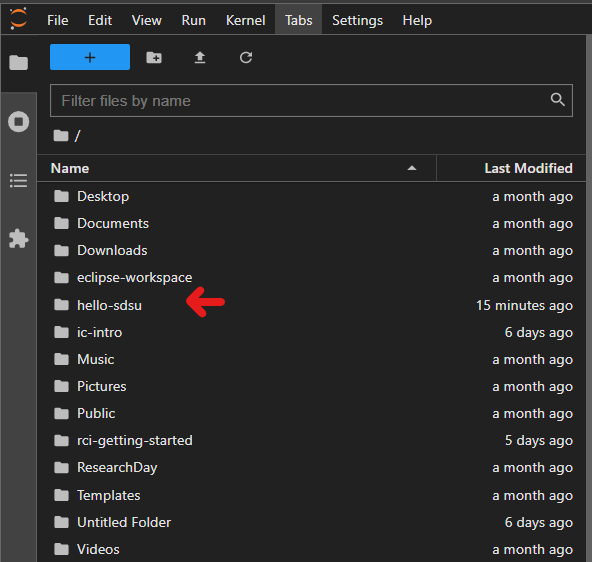Click folder icon beside Videos
Screen dimensions: 592x562
(61, 550)
